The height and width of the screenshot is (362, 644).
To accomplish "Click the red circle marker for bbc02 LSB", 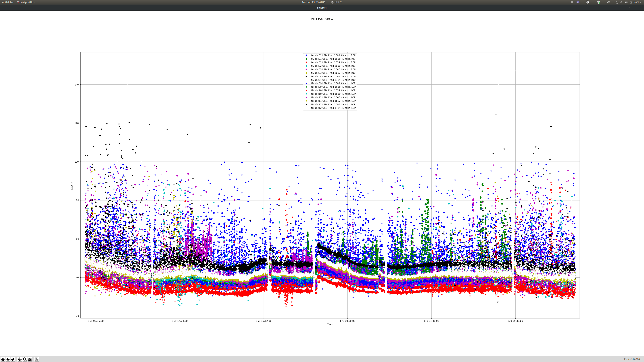I will pos(307,63).
